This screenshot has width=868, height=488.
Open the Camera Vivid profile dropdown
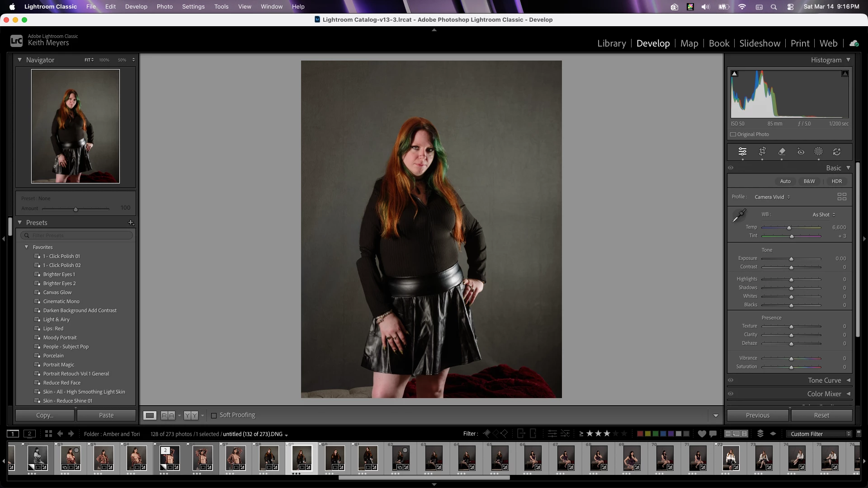(772, 197)
